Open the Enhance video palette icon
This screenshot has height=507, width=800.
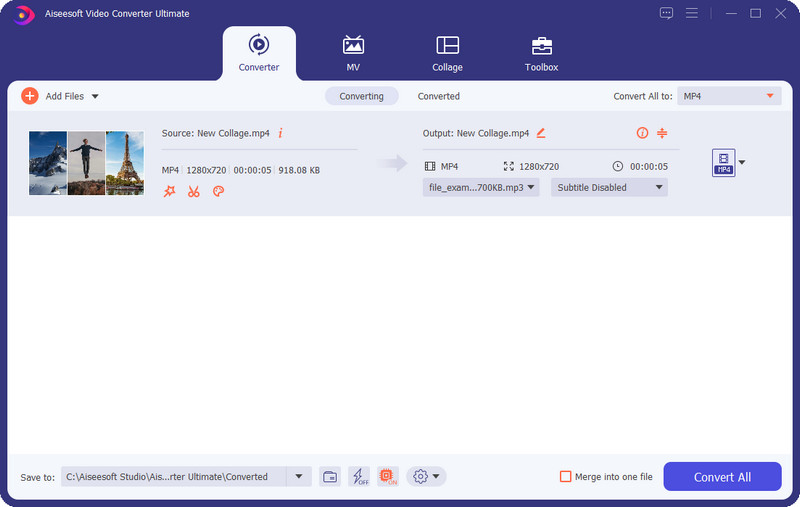218,191
